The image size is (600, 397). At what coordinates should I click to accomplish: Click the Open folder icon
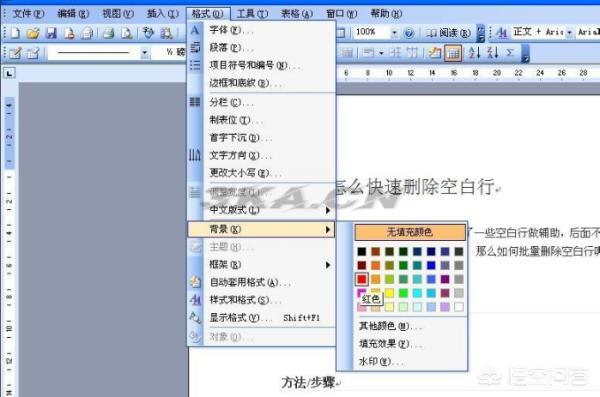click(33, 33)
